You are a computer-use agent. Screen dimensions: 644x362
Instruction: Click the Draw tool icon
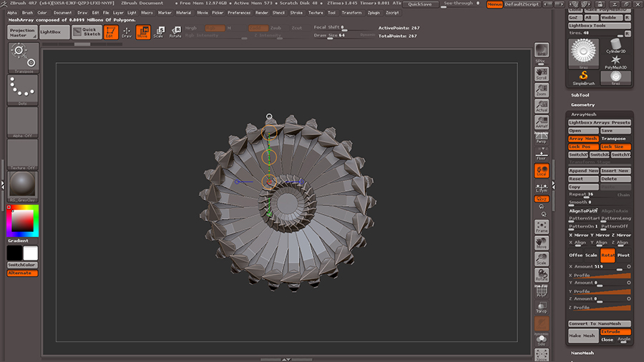tap(127, 31)
